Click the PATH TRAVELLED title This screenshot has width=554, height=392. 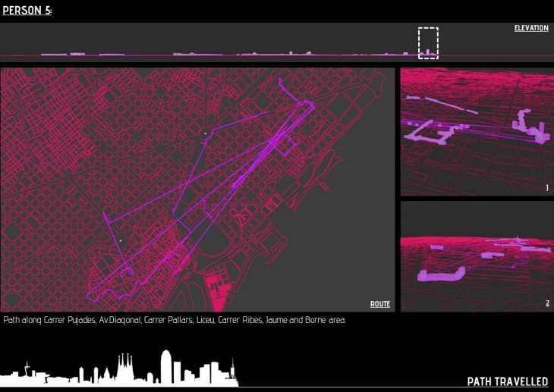coord(507,381)
